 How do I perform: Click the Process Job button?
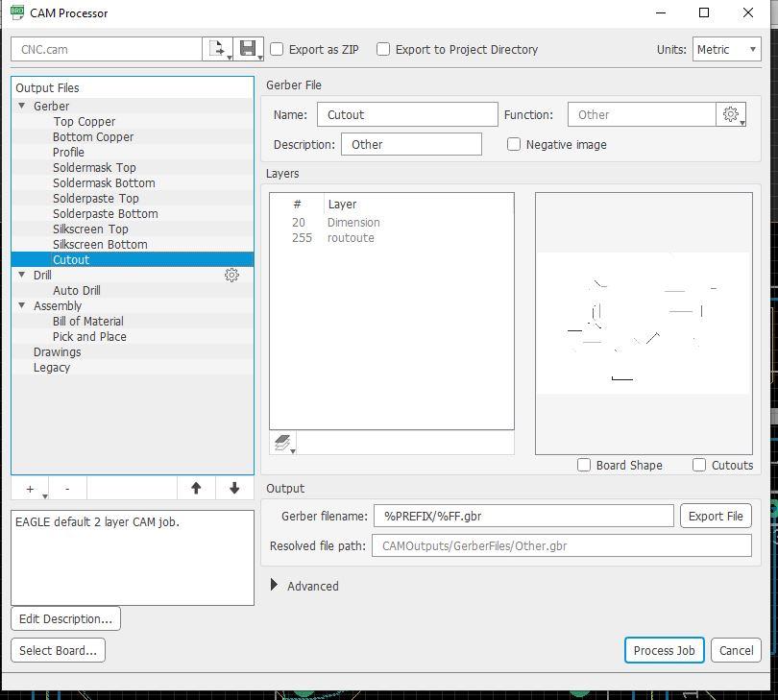tap(665, 650)
